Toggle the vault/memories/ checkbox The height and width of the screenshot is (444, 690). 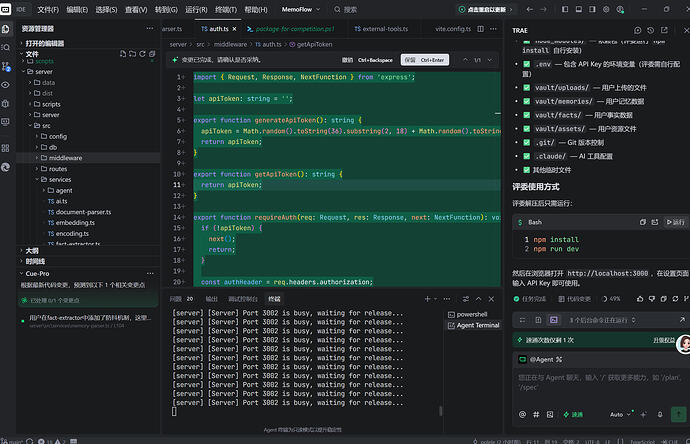tap(526, 101)
